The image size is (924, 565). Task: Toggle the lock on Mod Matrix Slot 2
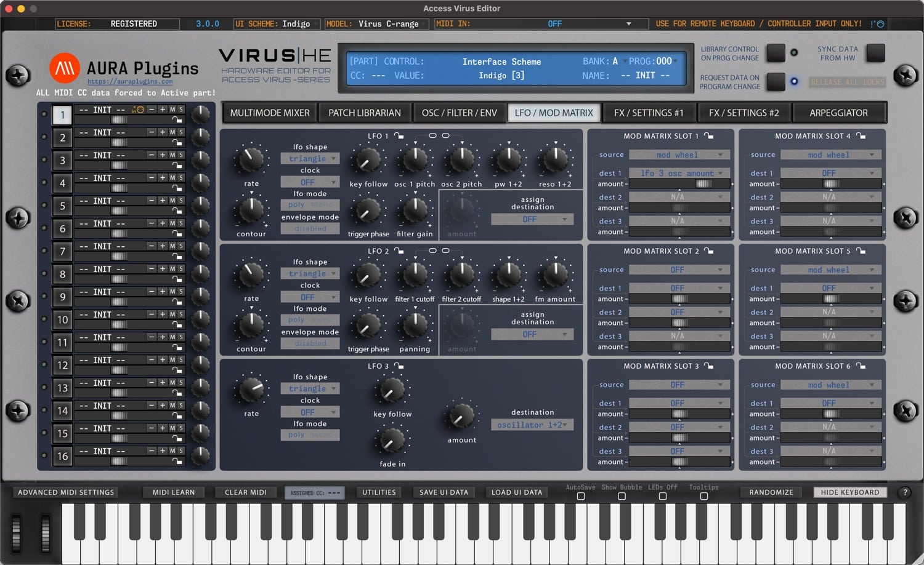coord(709,251)
